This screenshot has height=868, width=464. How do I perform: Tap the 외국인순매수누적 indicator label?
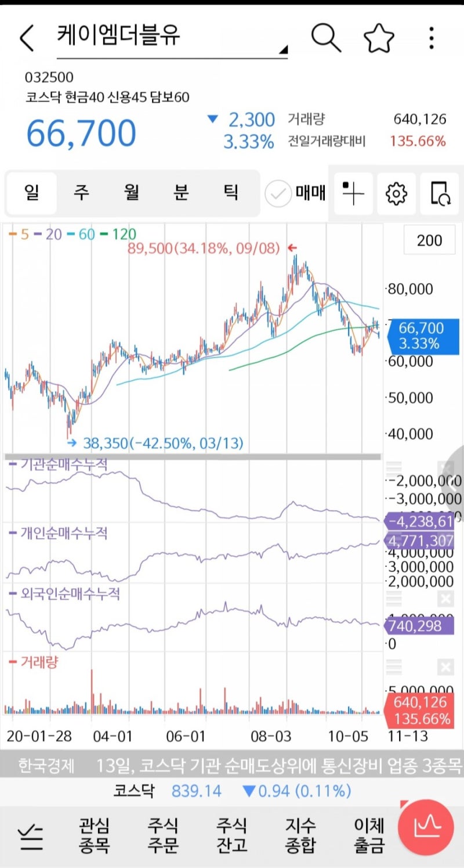coord(64,594)
